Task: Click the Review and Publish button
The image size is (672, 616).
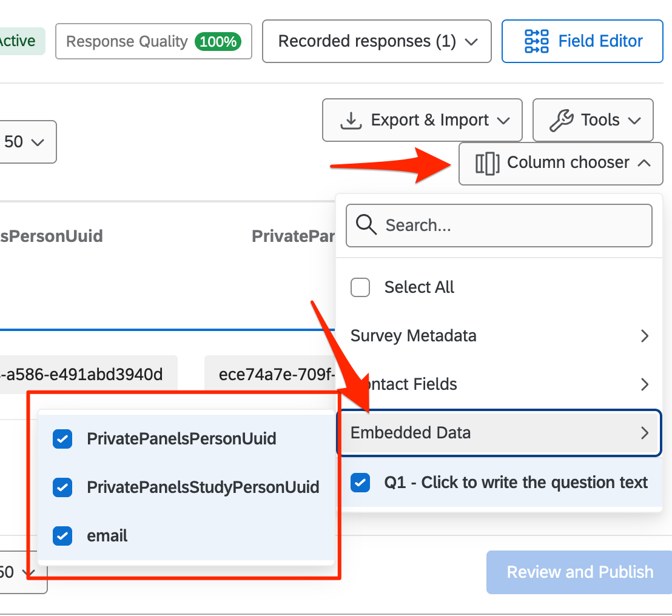Action: coord(579,572)
